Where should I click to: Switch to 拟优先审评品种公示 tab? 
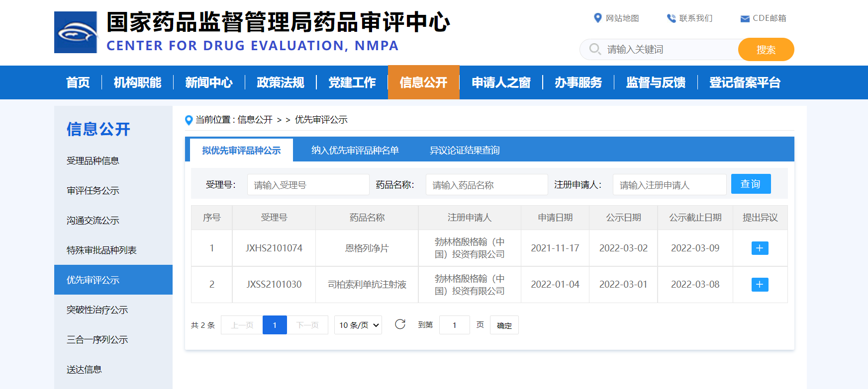pyautogui.click(x=242, y=150)
